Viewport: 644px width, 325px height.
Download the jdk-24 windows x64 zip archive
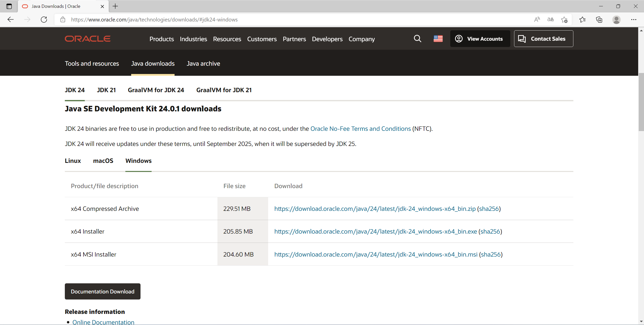pyautogui.click(x=375, y=209)
